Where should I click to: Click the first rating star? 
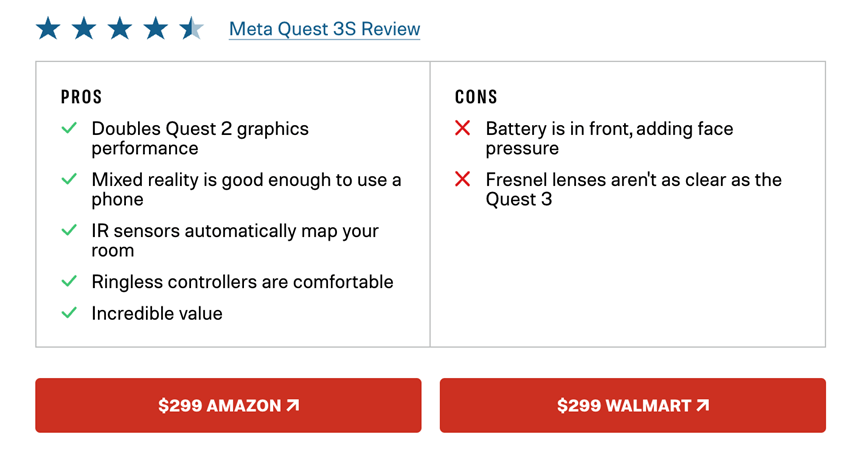[49, 28]
